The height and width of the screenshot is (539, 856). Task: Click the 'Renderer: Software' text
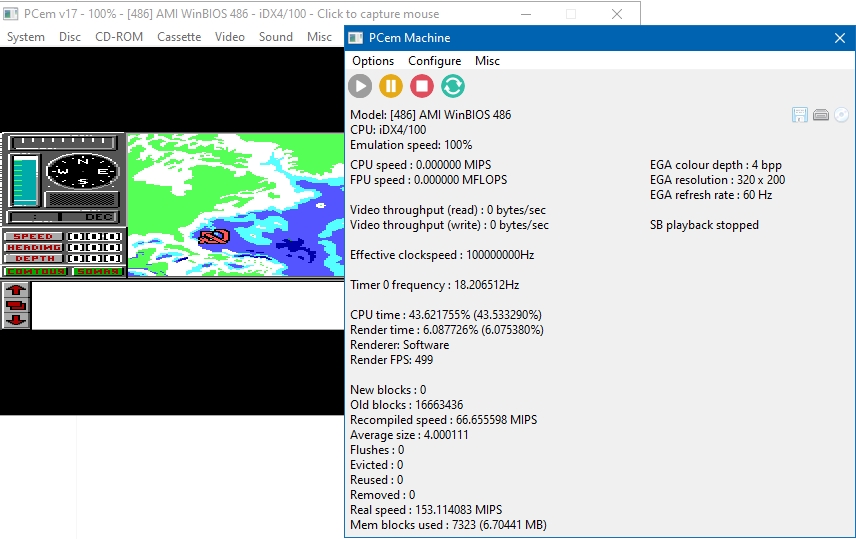(400, 345)
